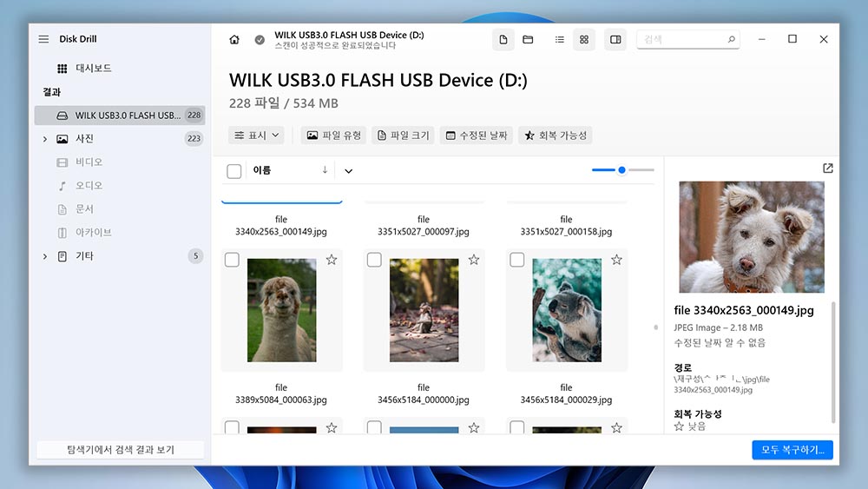Go to home via the house icon
Viewport: 868px width, 489px height.
pyautogui.click(x=234, y=40)
